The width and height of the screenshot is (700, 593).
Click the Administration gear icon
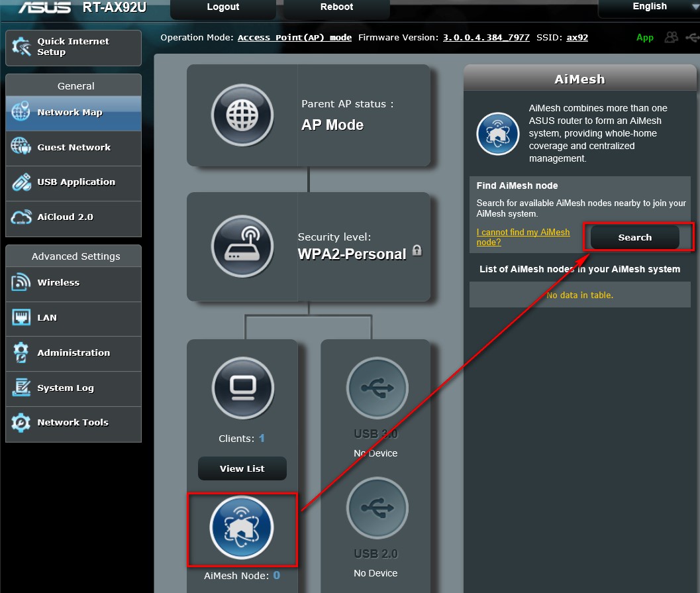click(x=21, y=352)
